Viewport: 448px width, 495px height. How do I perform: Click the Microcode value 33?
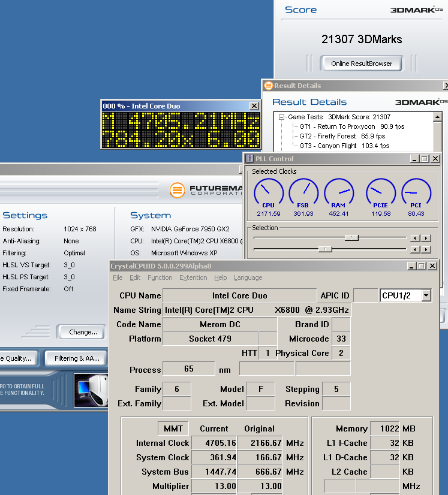(x=341, y=339)
